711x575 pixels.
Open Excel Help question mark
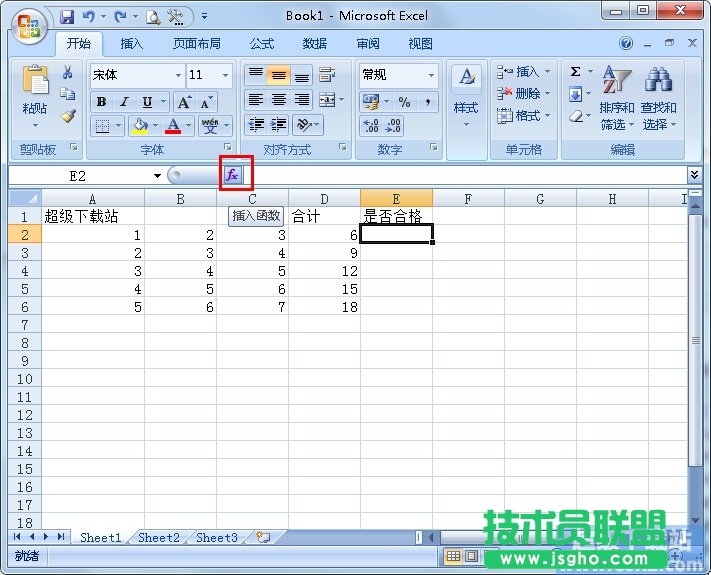coord(626,43)
